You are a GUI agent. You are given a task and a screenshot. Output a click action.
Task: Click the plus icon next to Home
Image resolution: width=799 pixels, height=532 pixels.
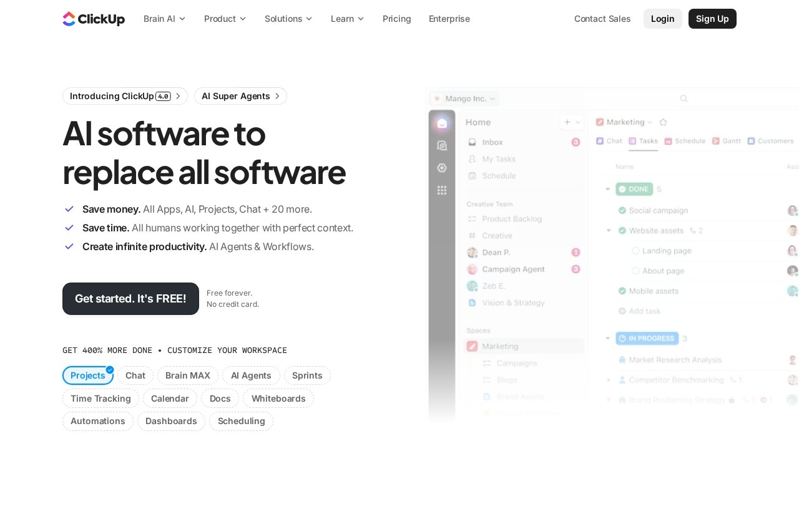coord(567,122)
